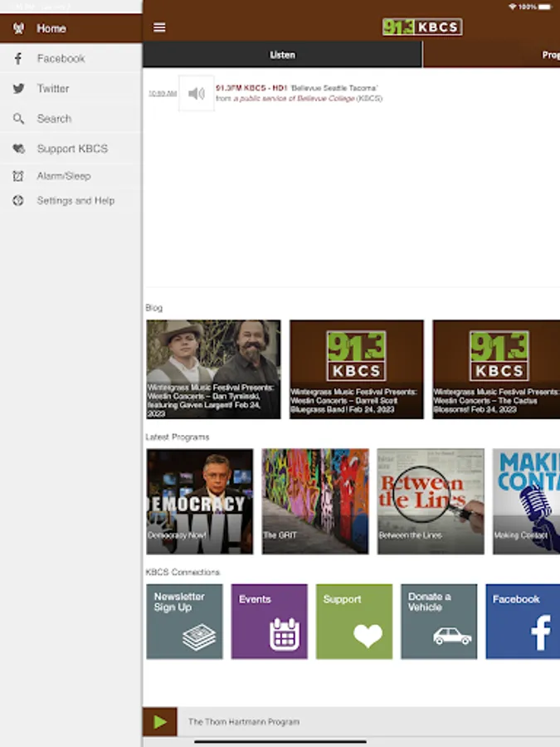Click the Home antenna icon
The width and height of the screenshot is (560, 747).
pos(18,28)
